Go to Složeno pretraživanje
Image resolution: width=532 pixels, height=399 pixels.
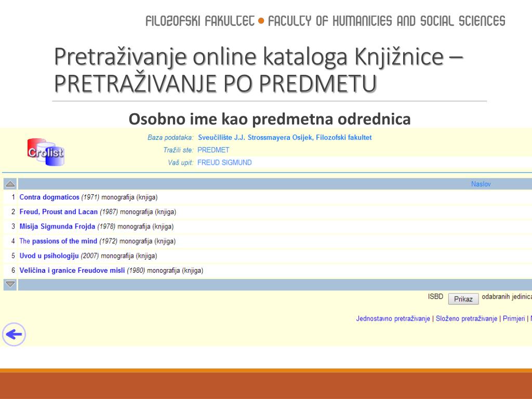[x=466, y=318]
